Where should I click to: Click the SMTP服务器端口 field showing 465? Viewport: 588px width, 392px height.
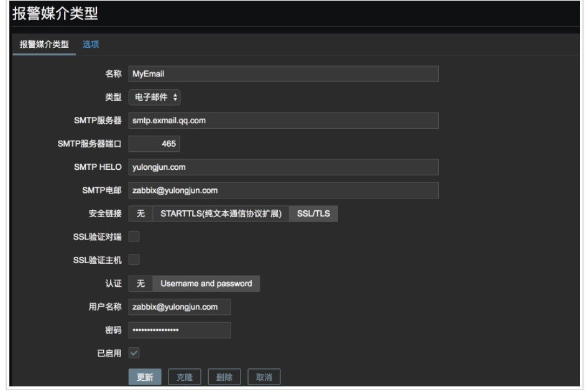(x=154, y=144)
